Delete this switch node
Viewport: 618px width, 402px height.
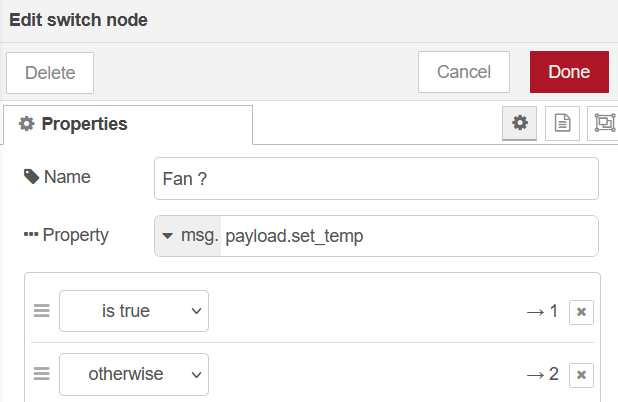(x=50, y=72)
